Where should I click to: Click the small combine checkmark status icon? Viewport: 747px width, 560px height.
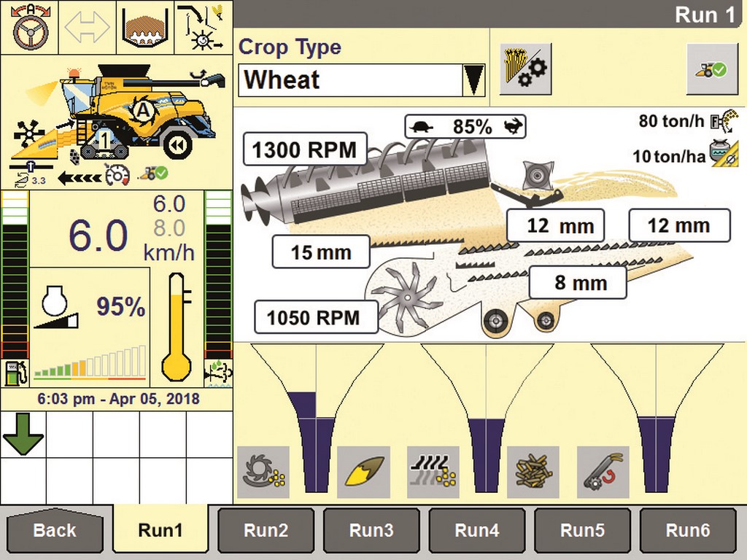click(153, 174)
